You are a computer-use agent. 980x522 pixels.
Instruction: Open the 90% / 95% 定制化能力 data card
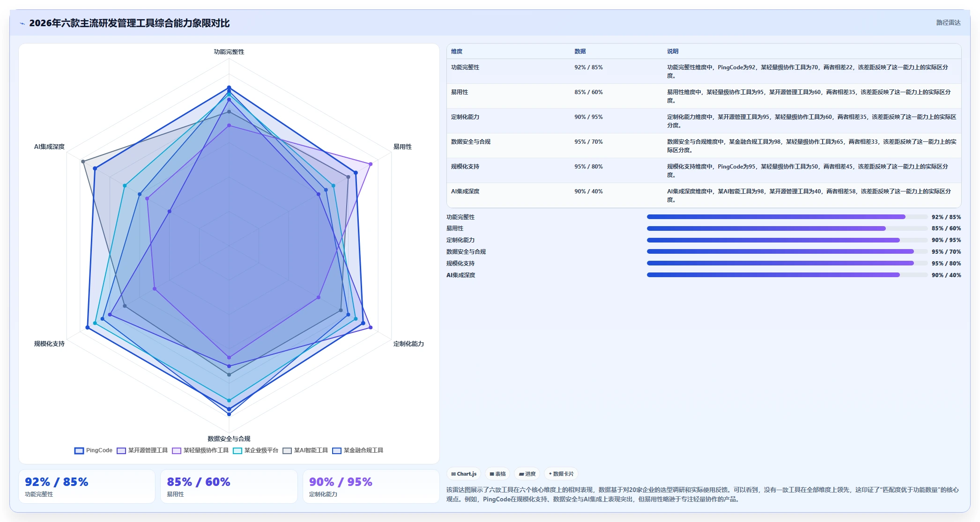click(x=371, y=486)
